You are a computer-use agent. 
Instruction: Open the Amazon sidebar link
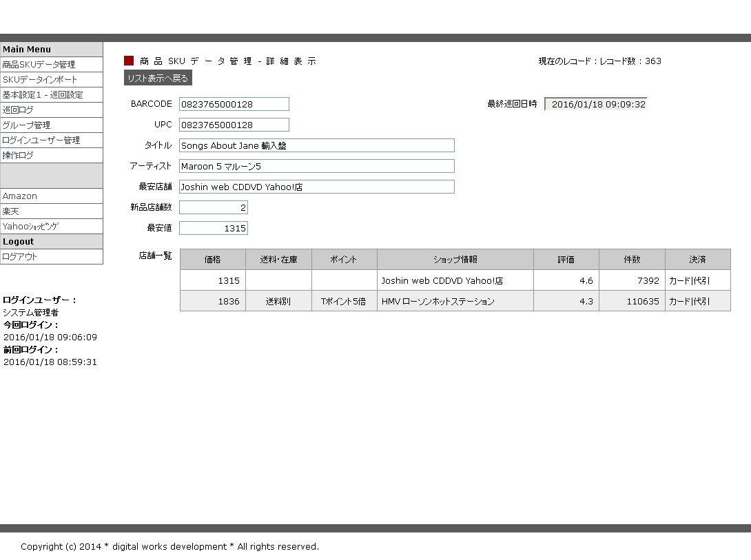(x=51, y=196)
